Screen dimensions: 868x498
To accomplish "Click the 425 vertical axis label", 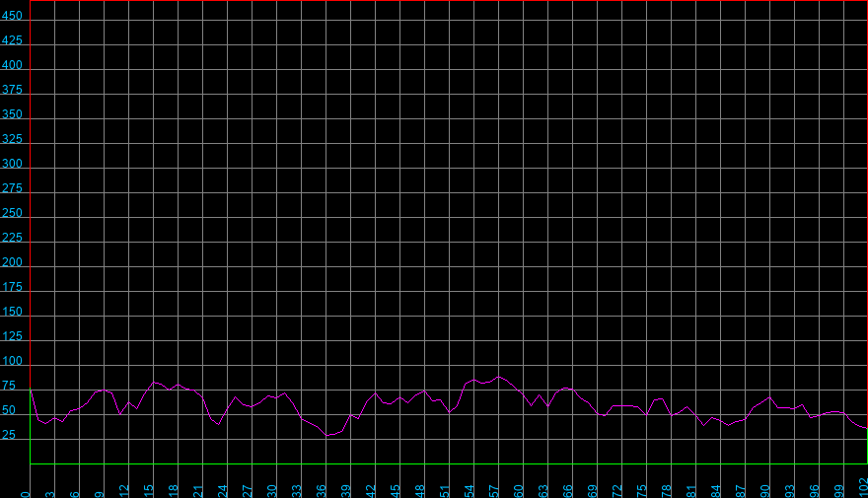I will (x=12, y=40).
